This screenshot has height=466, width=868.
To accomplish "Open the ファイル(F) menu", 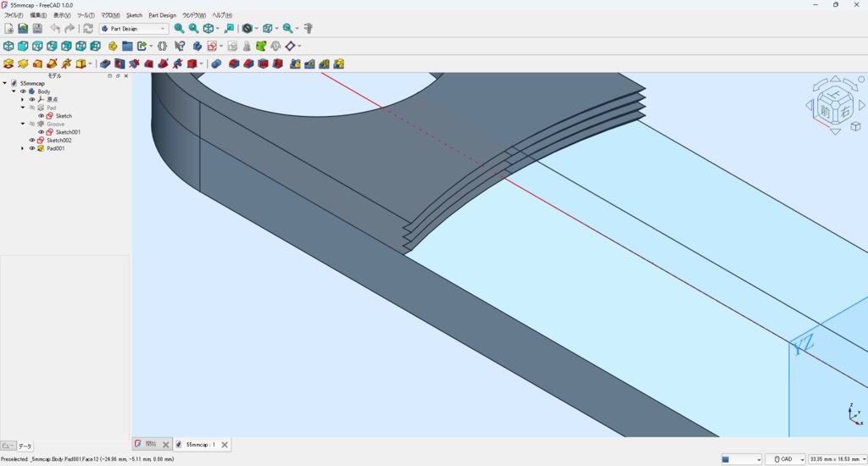I will tap(14, 15).
